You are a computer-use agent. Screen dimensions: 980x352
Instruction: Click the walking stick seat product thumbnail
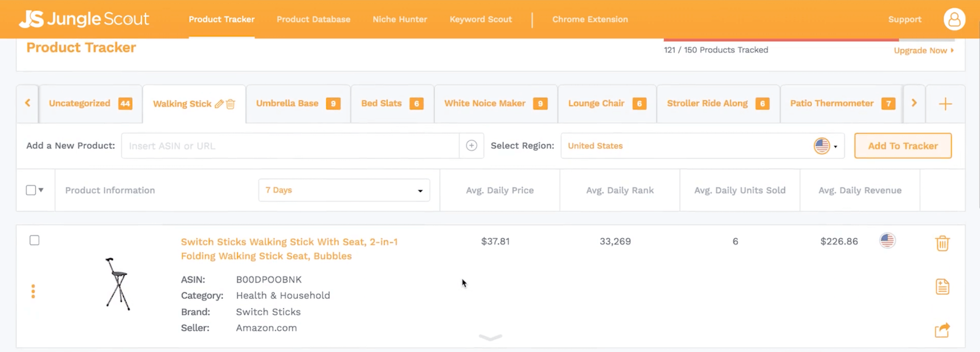[118, 284]
